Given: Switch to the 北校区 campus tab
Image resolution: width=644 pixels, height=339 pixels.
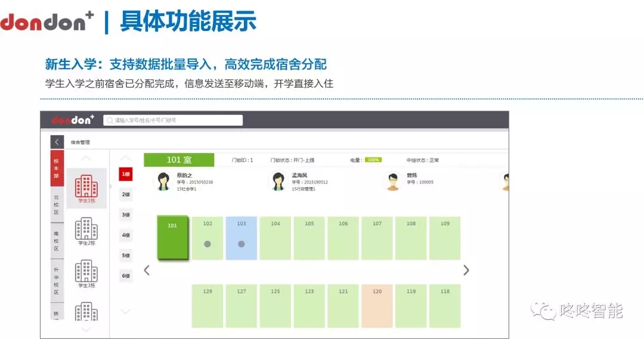Looking at the screenshot, I should click(x=57, y=204).
